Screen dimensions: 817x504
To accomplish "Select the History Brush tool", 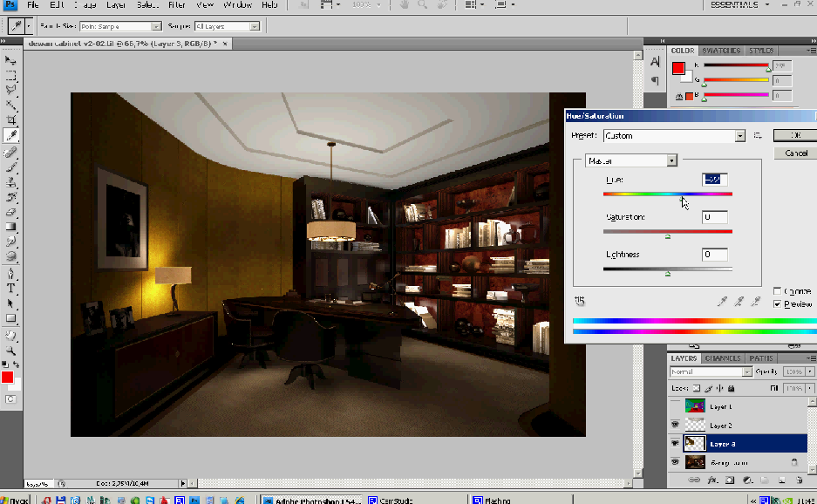I will 10,197.
